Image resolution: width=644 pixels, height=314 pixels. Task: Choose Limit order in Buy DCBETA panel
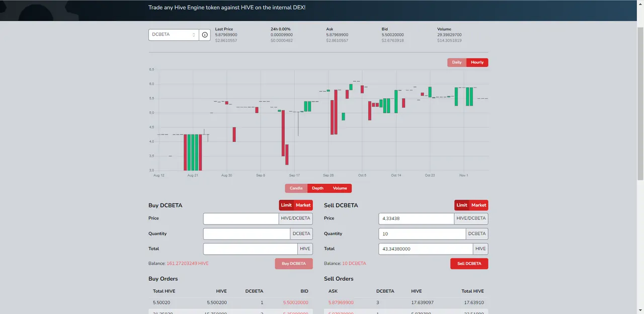(x=286, y=205)
